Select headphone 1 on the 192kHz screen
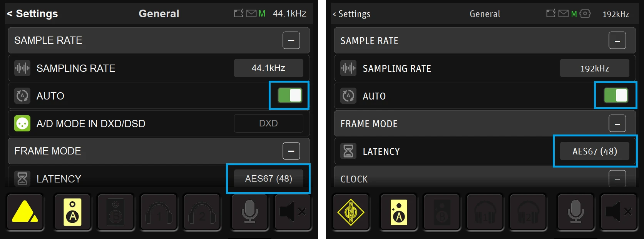The image size is (644, 239). pos(485,212)
